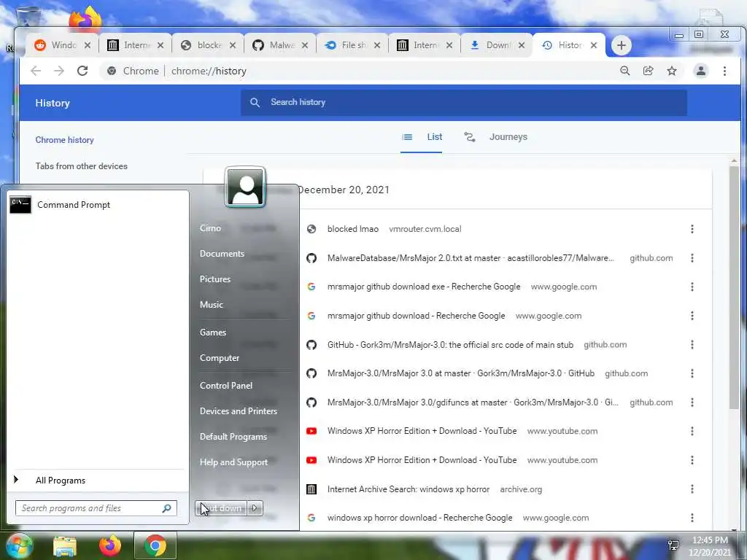This screenshot has height=560, width=747.
Task: Click the Chrome forward arrow
Action: [59, 71]
